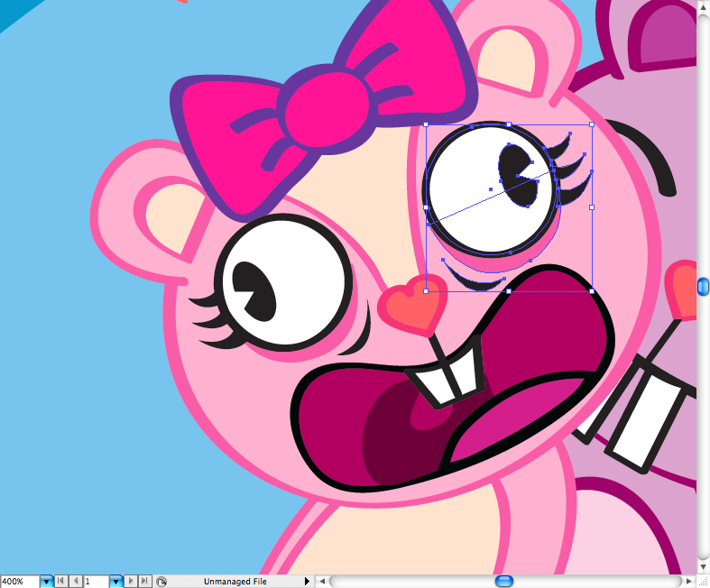Click the top-center handle of selection box
Image resolution: width=710 pixels, height=588 pixels.
(509, 124)
